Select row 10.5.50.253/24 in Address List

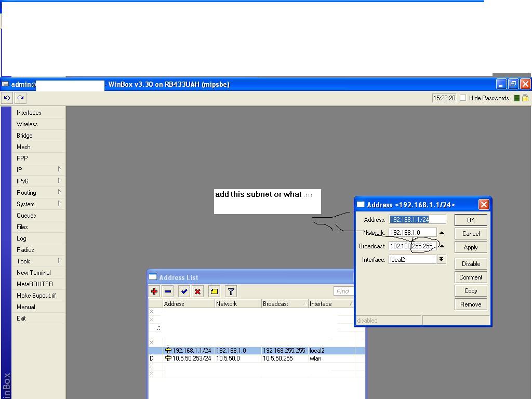(x=257, y=358)
